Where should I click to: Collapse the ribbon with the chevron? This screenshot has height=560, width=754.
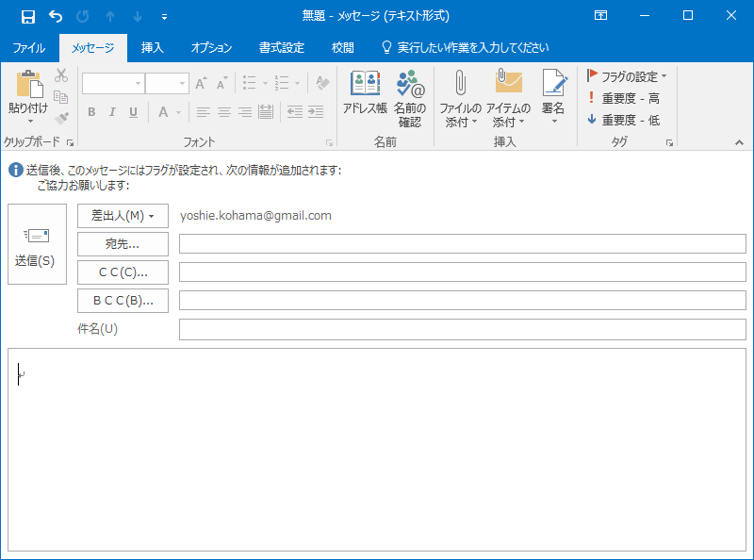click(x=739, y=142)
